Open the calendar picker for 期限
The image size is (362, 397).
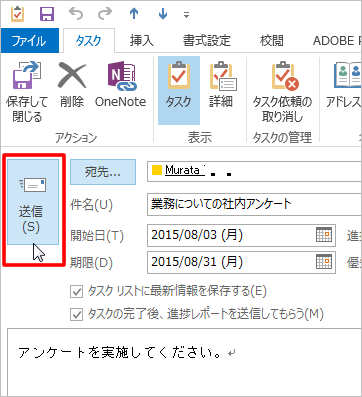324,262
